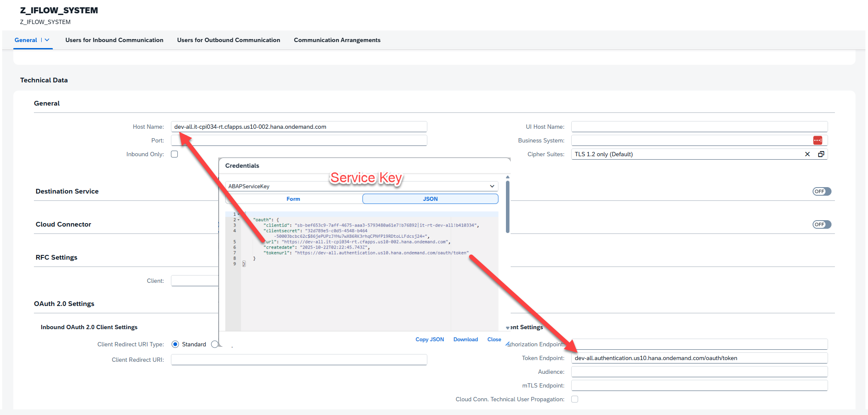Toggle the Destination Service switch
The height and width of the screenshot is (415, 868).
coord(821,191)
